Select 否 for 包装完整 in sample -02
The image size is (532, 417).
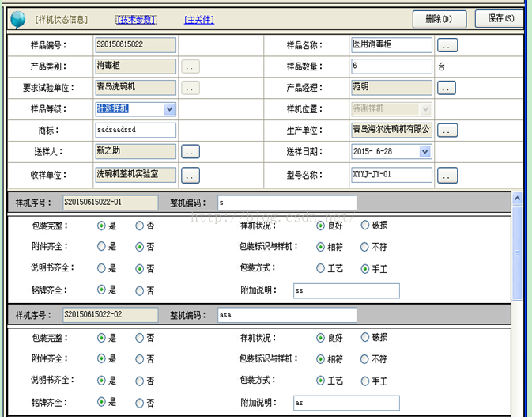[x=139, y=338]
